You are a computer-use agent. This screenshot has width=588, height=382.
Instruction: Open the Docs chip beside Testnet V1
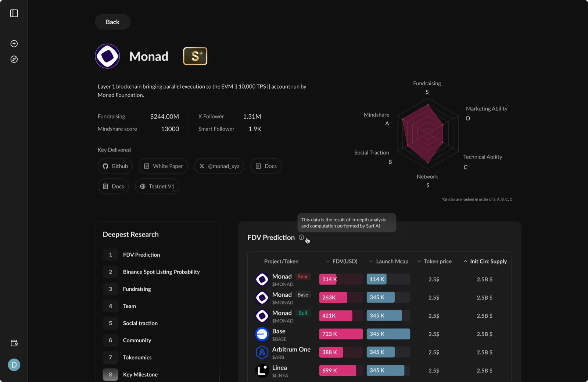[113, 186]
